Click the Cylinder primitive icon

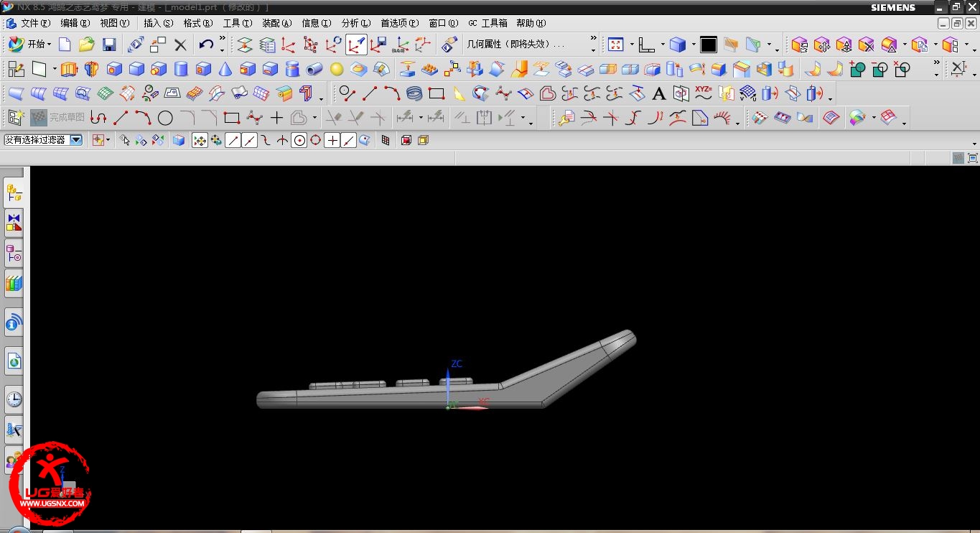point(181,70)
